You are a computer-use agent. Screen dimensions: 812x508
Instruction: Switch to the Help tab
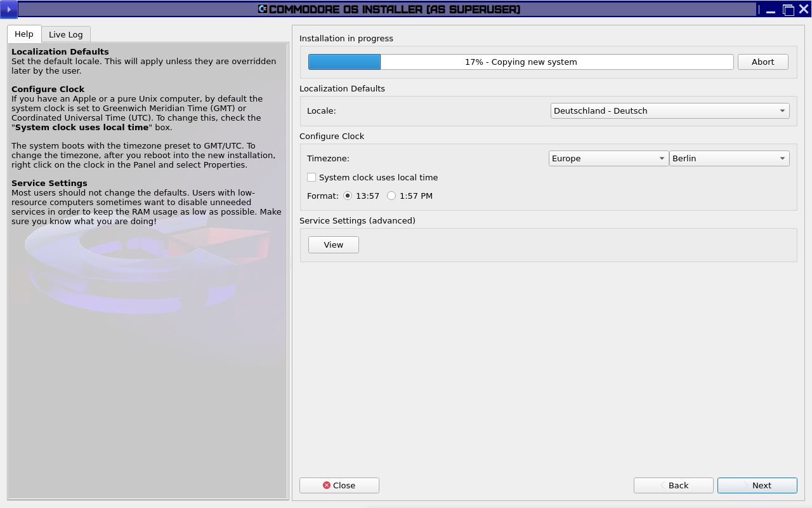(x=24, y=34)
